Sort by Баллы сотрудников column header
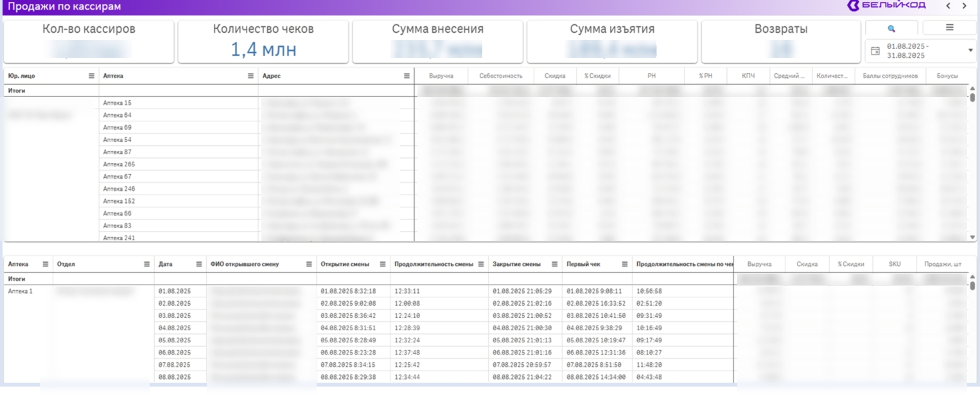Screen dimensions: 980x395 pos(890,76)
